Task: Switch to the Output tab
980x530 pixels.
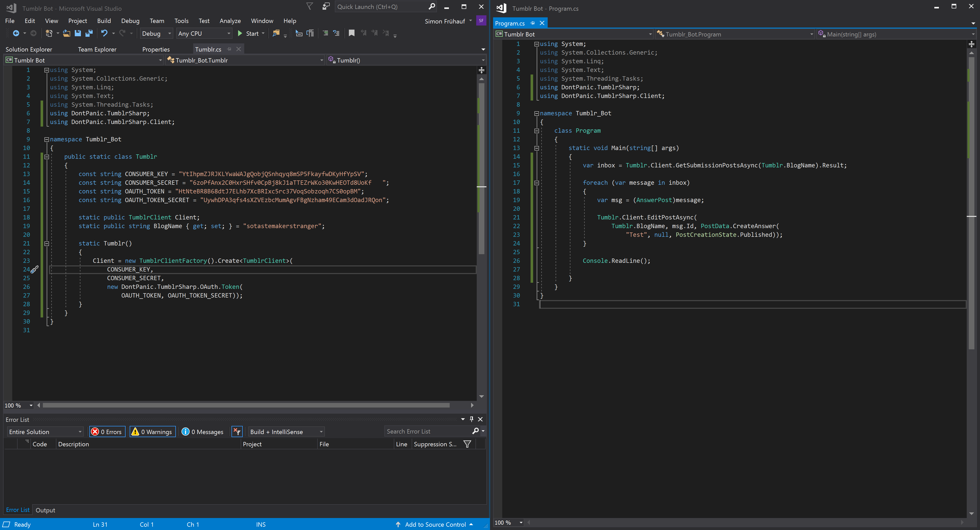Action: point(45,510)
